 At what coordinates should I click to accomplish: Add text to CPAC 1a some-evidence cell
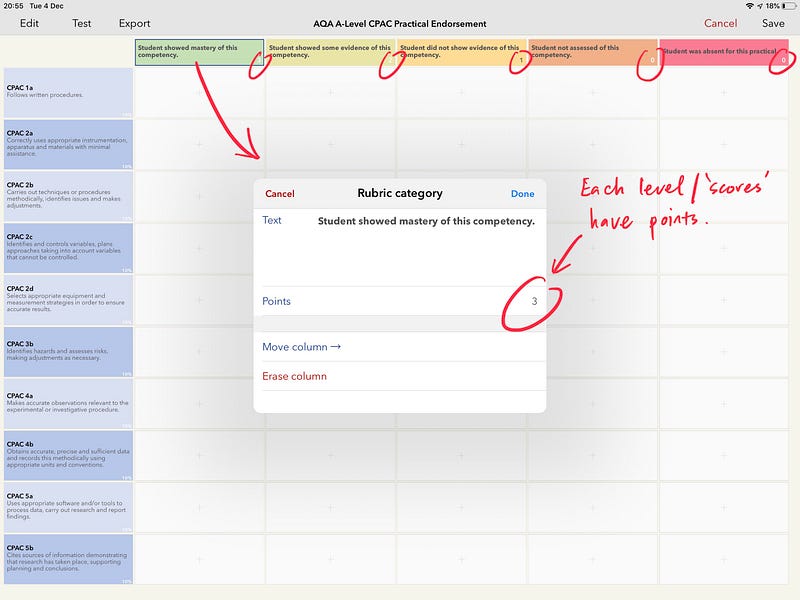[331, 92]
